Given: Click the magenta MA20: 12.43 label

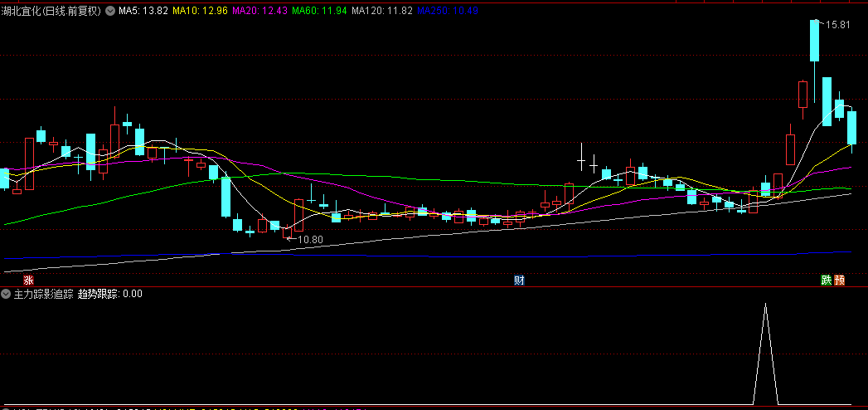Looking at the screenshot, I should [259, 11].
